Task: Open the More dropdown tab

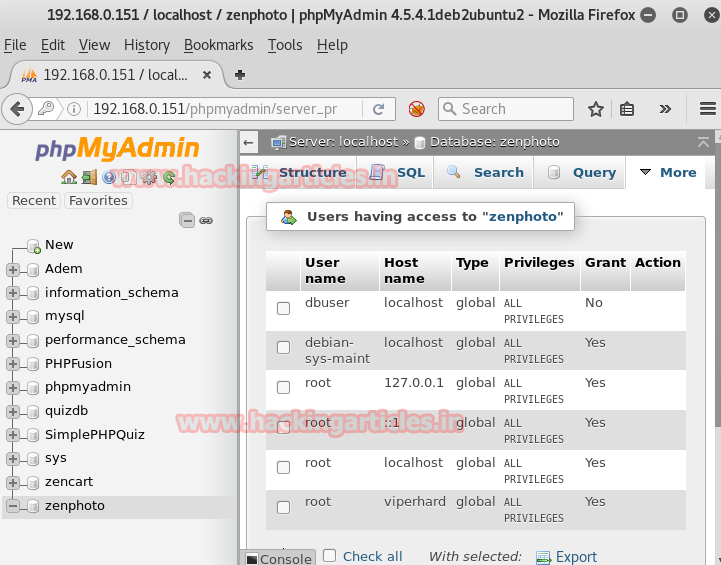Action: [668, 172]
